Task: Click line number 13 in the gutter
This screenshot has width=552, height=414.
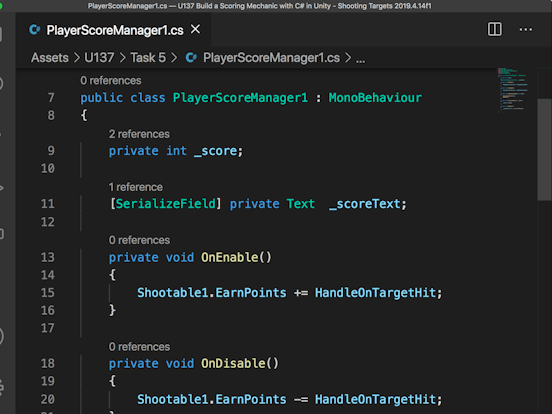Action: point(48,257)
